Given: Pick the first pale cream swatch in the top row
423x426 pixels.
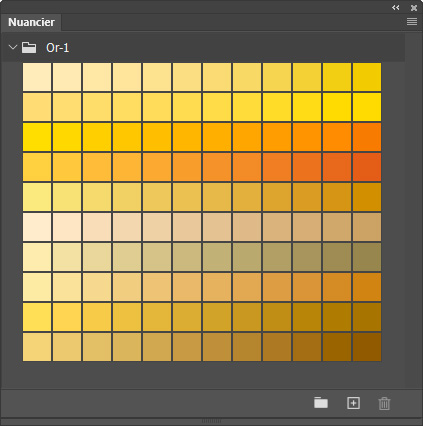Looking at the screenshot, I should tap(37, 77).
